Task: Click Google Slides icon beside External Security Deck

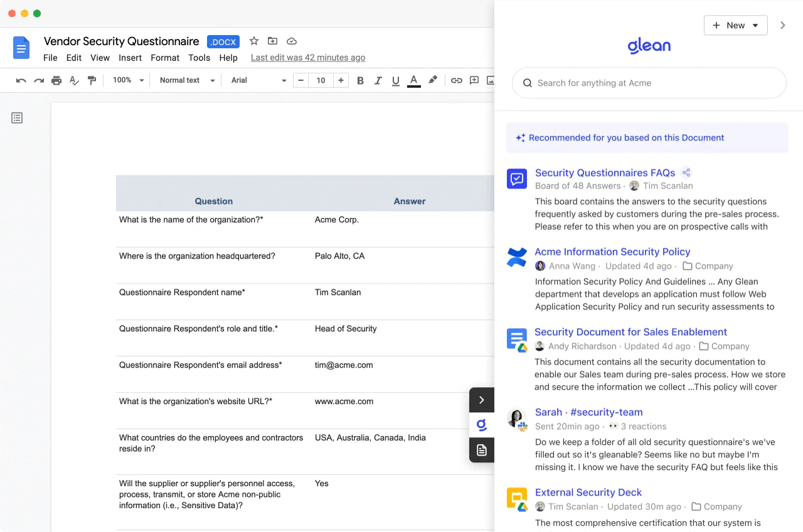Action: (517, 499)
